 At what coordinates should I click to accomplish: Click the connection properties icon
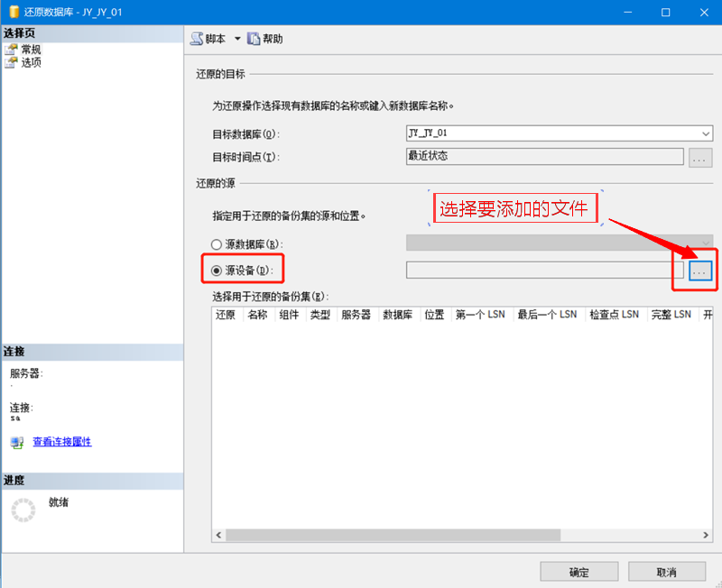[x=16, y=442]
